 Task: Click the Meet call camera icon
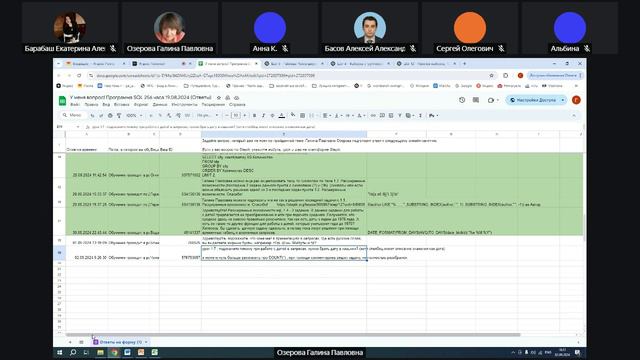[x=491, y=100]
